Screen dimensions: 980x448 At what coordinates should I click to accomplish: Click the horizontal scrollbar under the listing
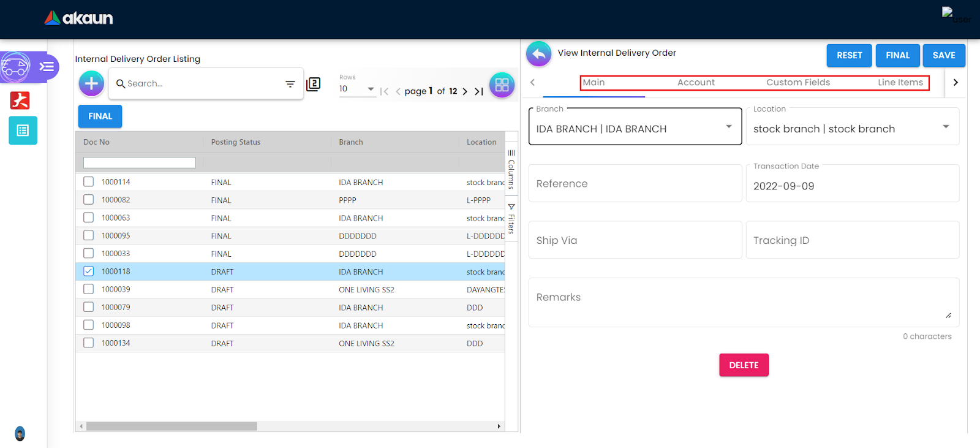point(171,426)
